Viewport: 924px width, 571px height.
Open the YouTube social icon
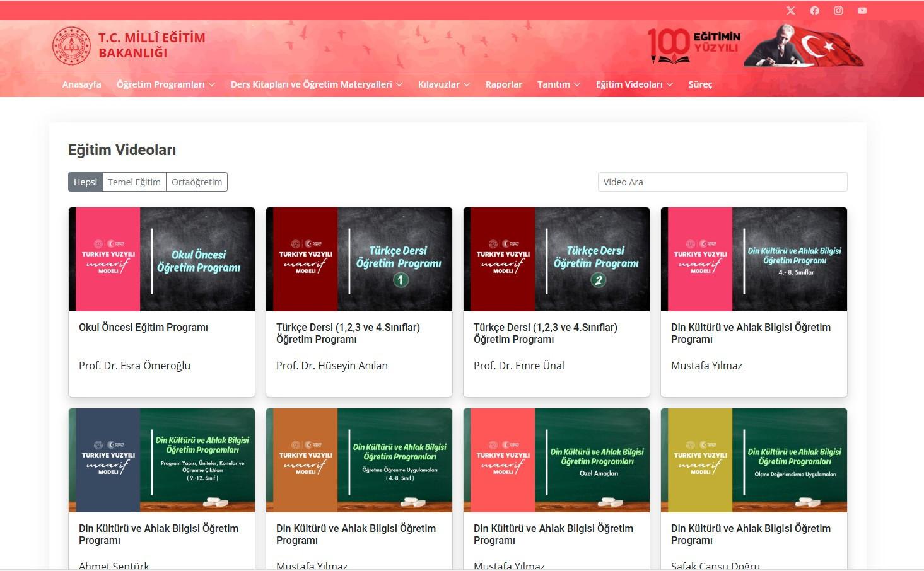coord(862,11)
